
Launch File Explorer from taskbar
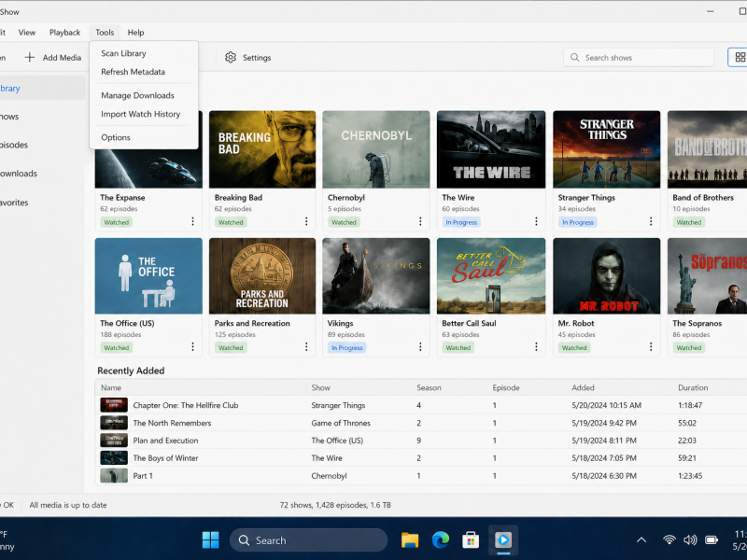coord(410,540)
